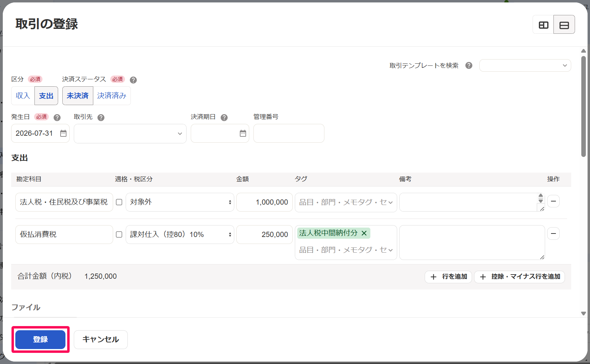
Task: Click 行を追加 button
Action: tap(448, 277)
